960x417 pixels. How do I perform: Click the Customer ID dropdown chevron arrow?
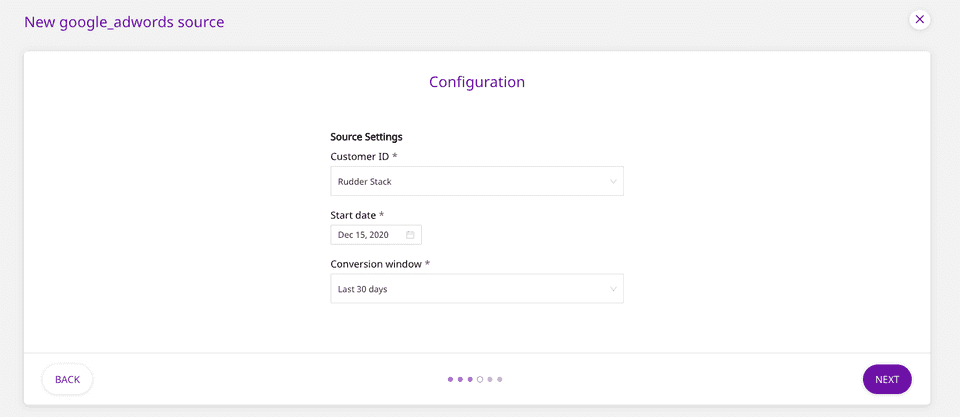pos(613,181)
